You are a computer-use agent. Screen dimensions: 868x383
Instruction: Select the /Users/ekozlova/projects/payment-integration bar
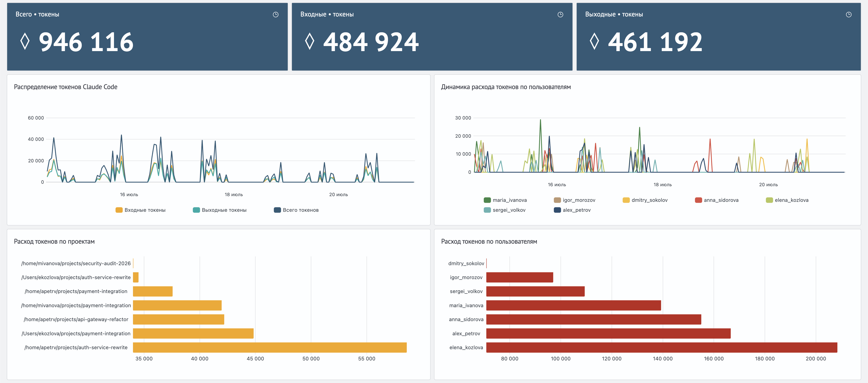coord(193,333)
